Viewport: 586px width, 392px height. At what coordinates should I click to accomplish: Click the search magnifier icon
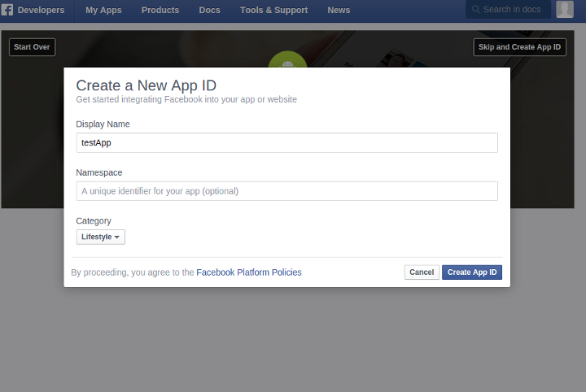click(x=476, y=9)
